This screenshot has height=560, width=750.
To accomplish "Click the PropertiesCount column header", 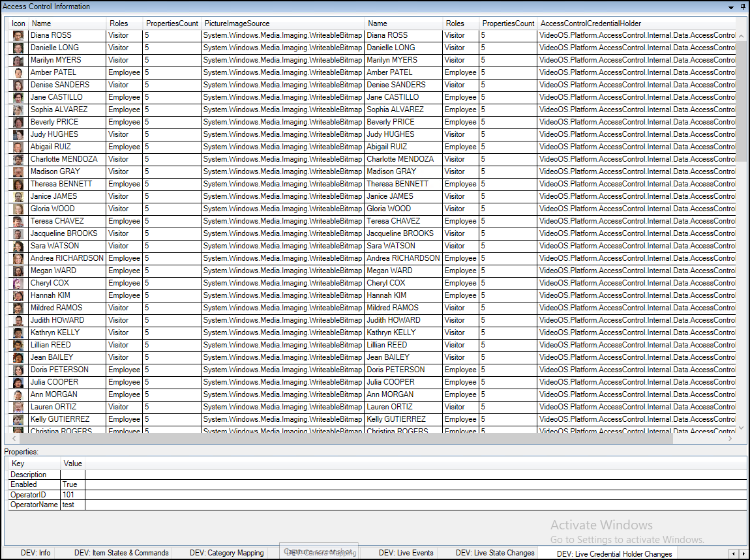I will click(x=173, y=23).
